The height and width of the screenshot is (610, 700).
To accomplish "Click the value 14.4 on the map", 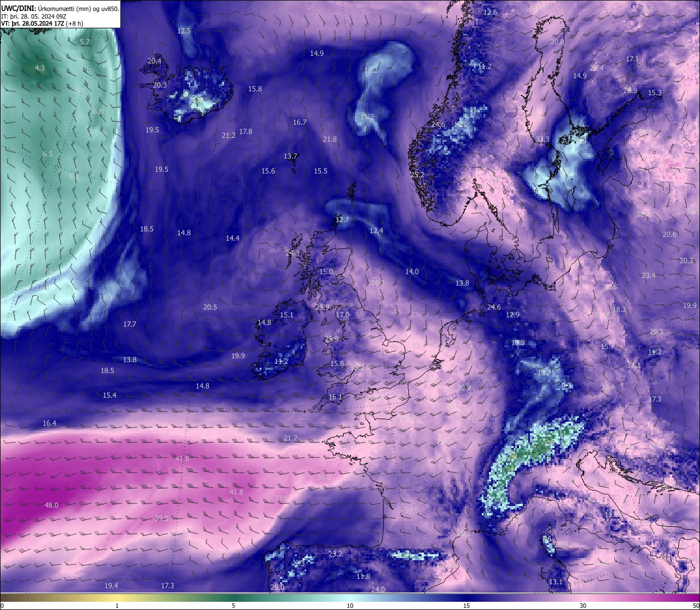I will (232, 238).
